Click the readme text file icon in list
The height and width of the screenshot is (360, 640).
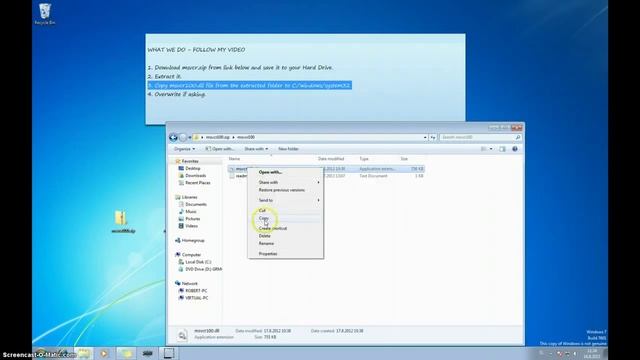232,176
